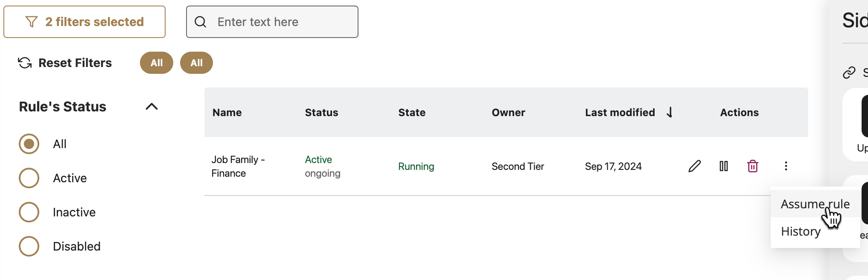Choose Assume rule from the menu
The height and width of the screenshot is (280, 868).
point(815,204)
